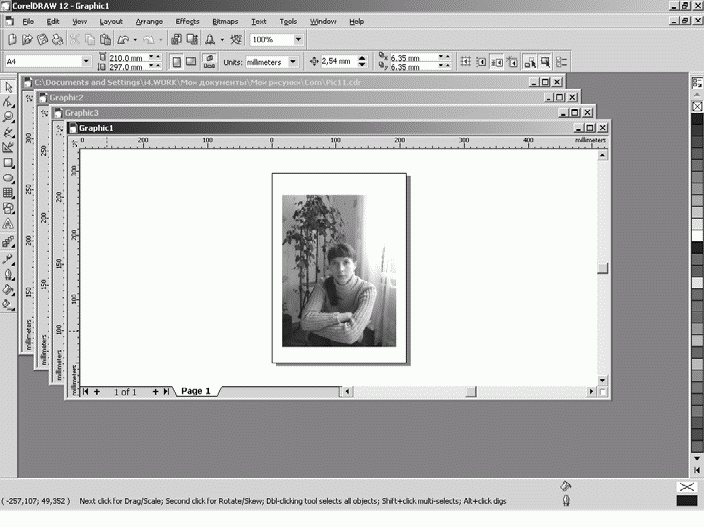This screenshot has width=704, height=527.
Task: Open the Units millimeters dropdown
Action: coord(293,62)
